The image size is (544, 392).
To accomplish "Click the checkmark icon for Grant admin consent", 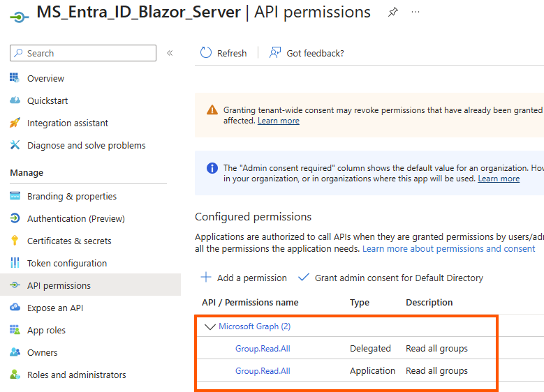I will pyautogui.click(x=304, y=277).
